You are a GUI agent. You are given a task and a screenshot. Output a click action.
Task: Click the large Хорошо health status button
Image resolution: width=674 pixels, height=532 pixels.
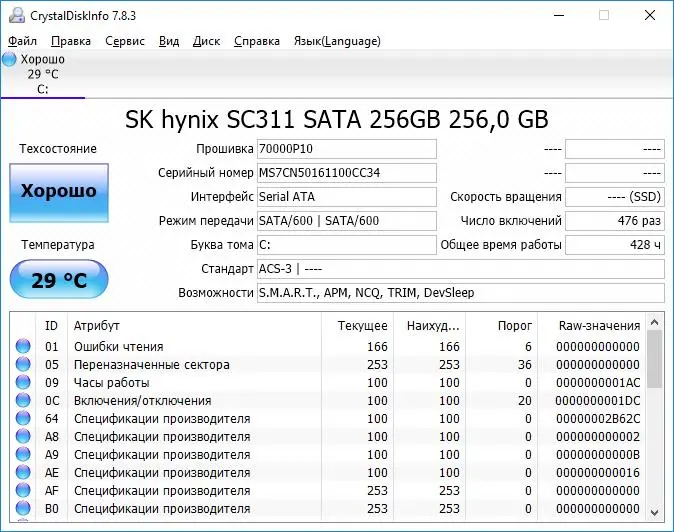(x=59, y=193)
